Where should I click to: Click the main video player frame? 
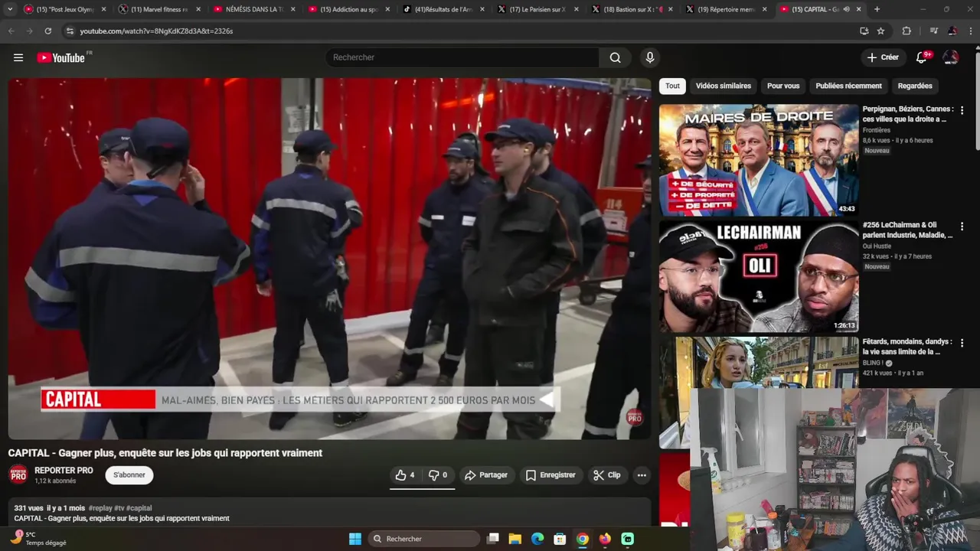pos(329,259)
